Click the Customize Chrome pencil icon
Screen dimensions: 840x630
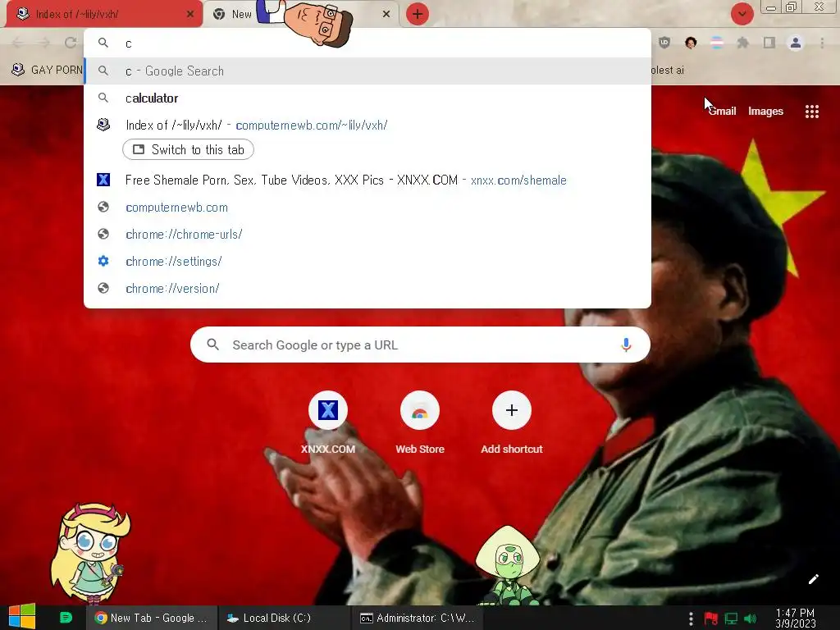click(813, 579)
